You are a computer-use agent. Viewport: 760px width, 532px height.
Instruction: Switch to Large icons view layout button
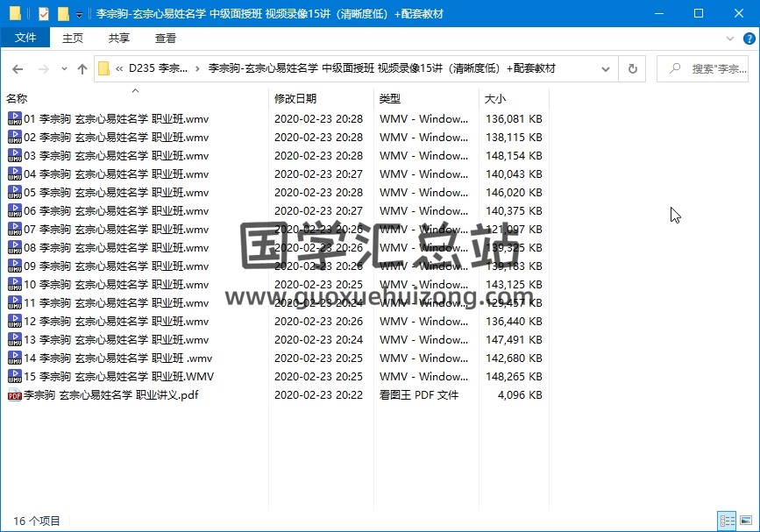pyautogui.click(x=743, y=520)
